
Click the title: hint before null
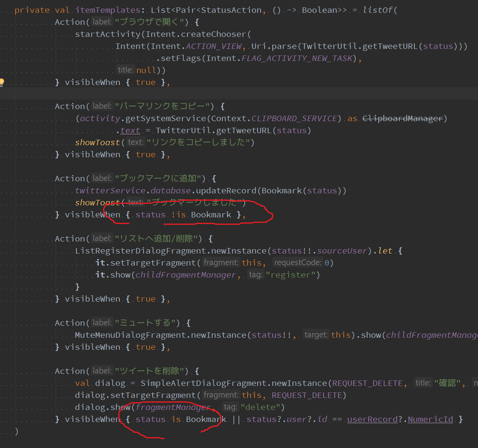click(125, 70)
